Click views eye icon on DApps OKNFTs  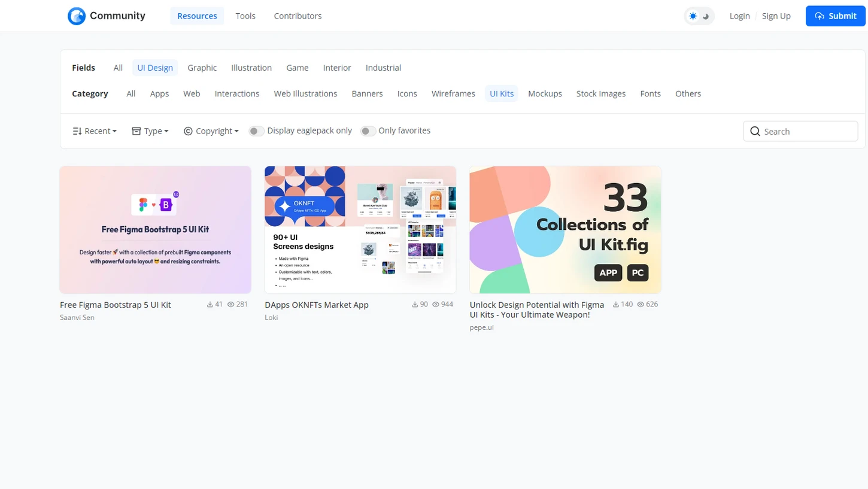point(436,305)
